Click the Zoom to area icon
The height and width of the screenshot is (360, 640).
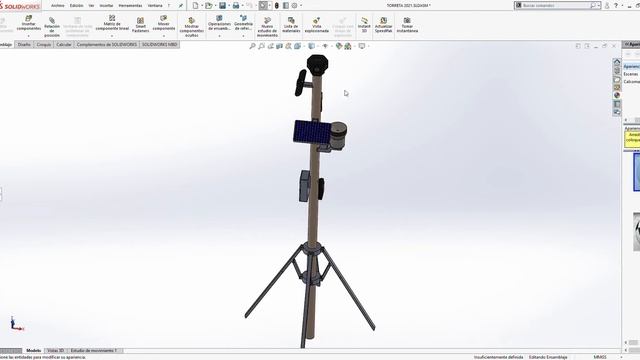tap(261, 46)
